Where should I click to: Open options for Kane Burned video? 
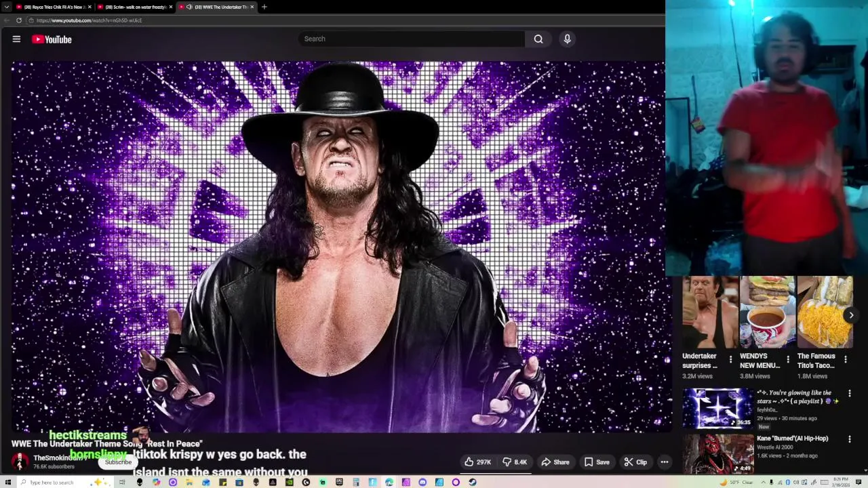point(849,439)
